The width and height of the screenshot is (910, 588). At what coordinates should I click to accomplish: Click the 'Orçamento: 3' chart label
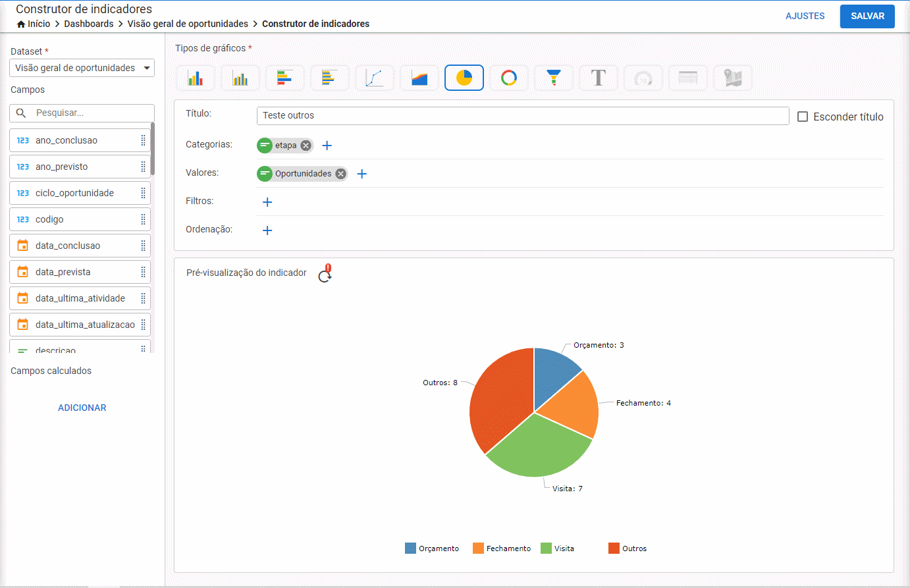(599, 345)
